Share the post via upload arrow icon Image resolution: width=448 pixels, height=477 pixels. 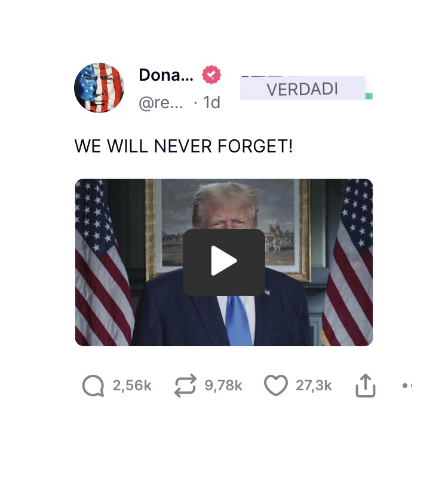366,386
